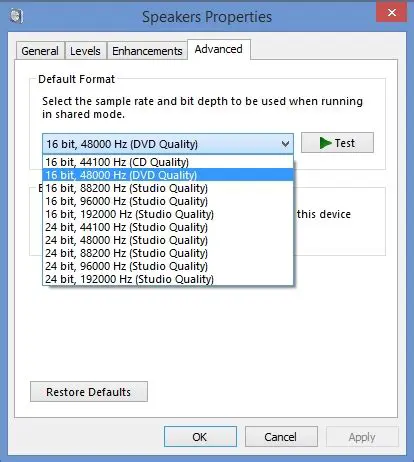Choose 24 bit, 44100 Hz (Studio Quality)
This screenshot has width=414, height=462.
coord(168,227)
